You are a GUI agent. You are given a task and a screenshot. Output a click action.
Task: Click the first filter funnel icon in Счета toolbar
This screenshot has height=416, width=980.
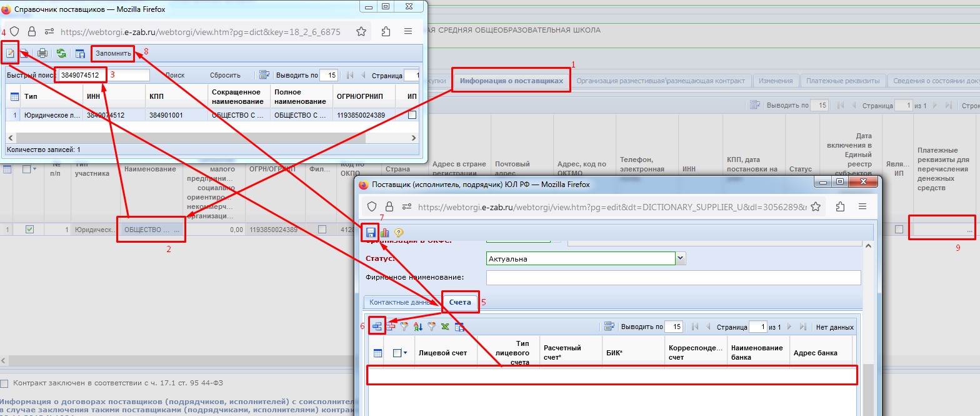tap(404, 326)
